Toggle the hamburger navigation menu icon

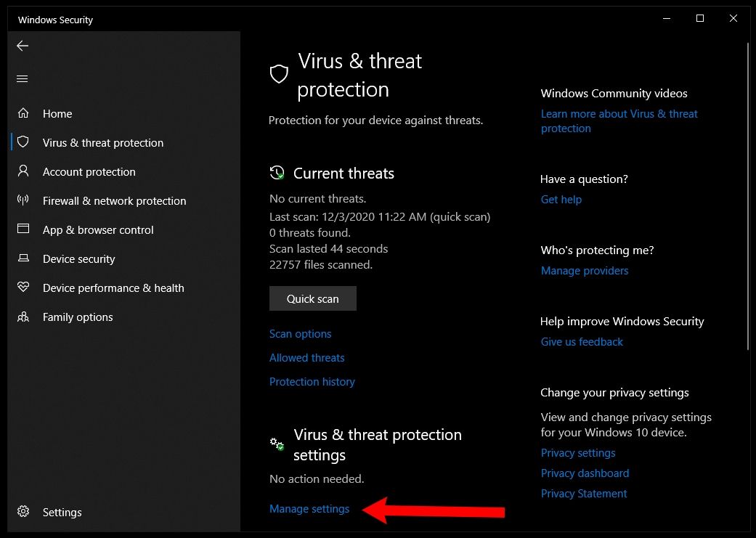(23, 78)
